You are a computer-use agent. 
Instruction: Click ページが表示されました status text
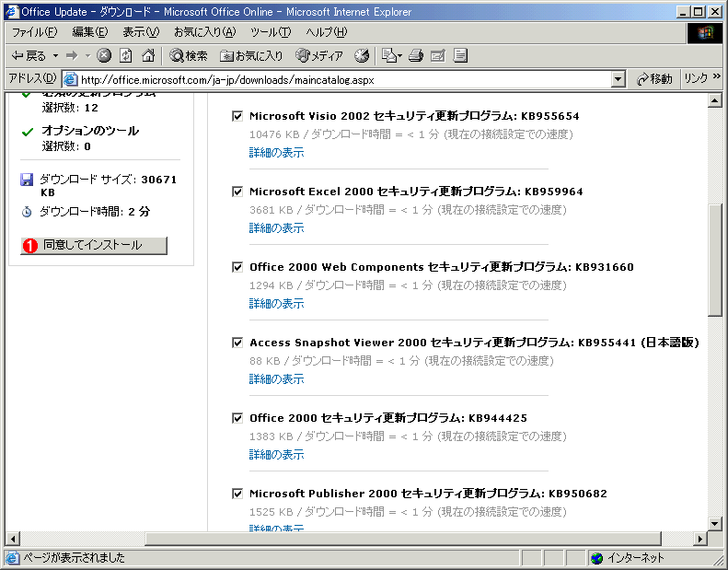pyautogui.click(x=75, y=557)
